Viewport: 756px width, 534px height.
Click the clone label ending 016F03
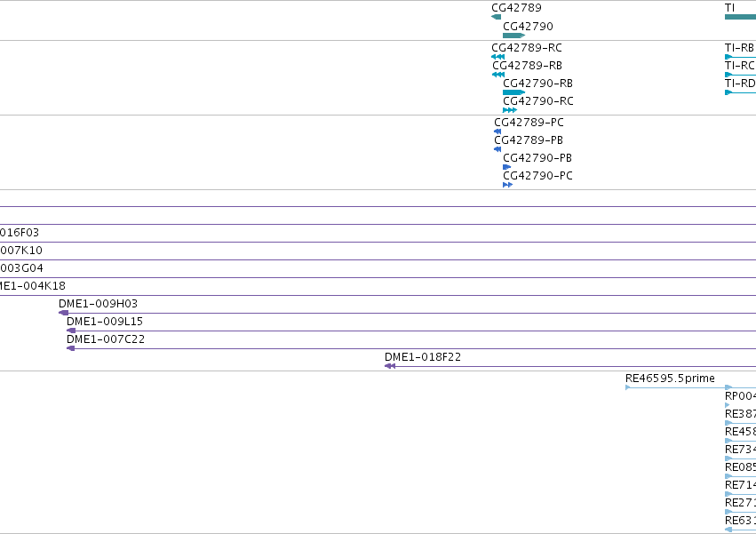point(20,233)
